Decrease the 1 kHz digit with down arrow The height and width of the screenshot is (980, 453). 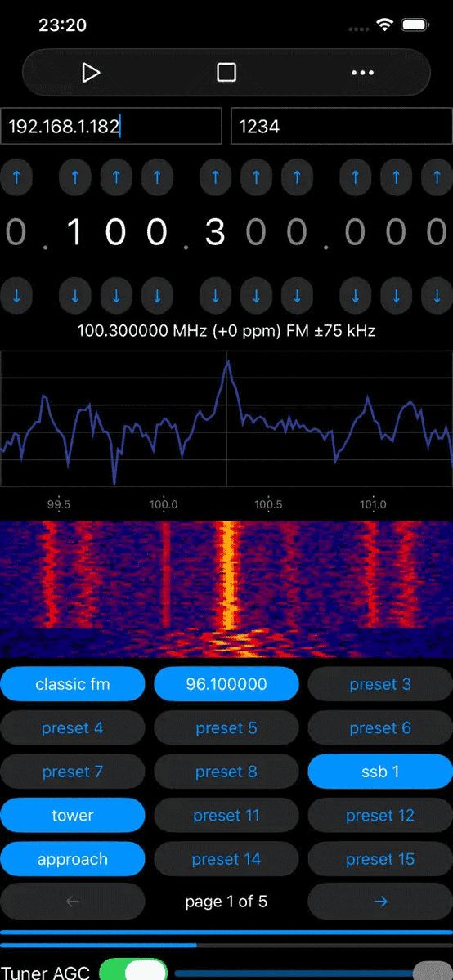coord(297,295)
